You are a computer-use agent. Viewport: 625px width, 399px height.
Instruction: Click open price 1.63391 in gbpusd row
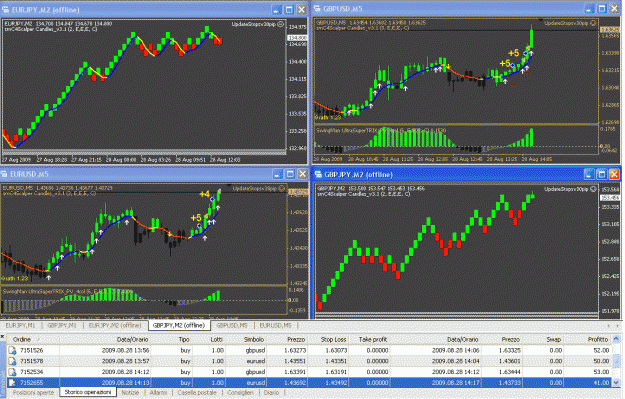point(295,372)
